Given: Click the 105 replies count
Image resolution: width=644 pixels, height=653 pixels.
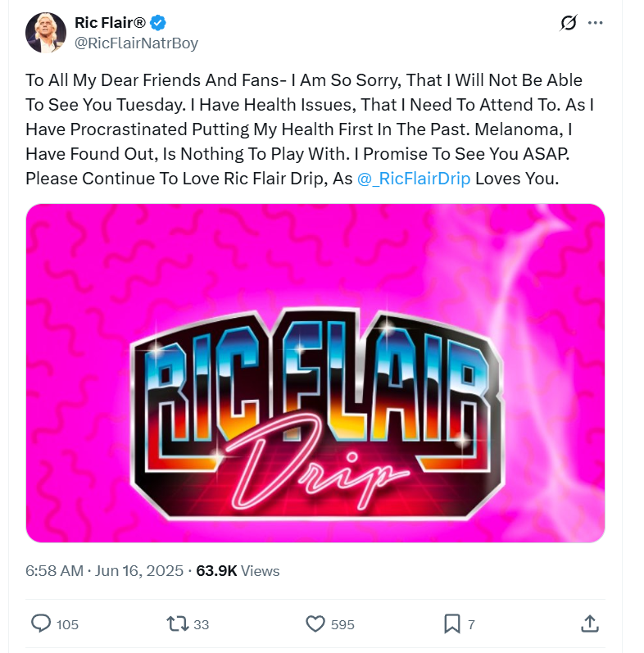Looking at the screenshot, I should (x=68, y=625).
